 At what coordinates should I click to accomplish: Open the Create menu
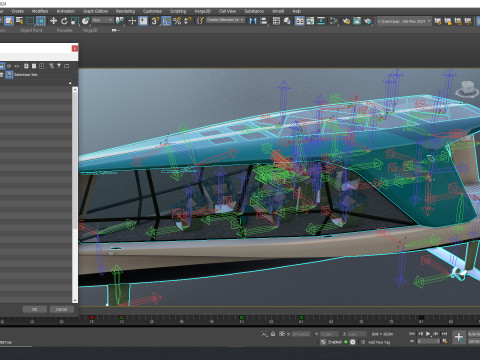tap(18, 11)
